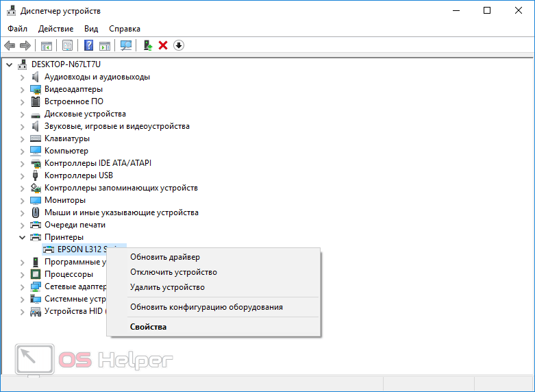The image size is (535, 392).
Task: Select the Компьютер tree row
Action: 66,151
